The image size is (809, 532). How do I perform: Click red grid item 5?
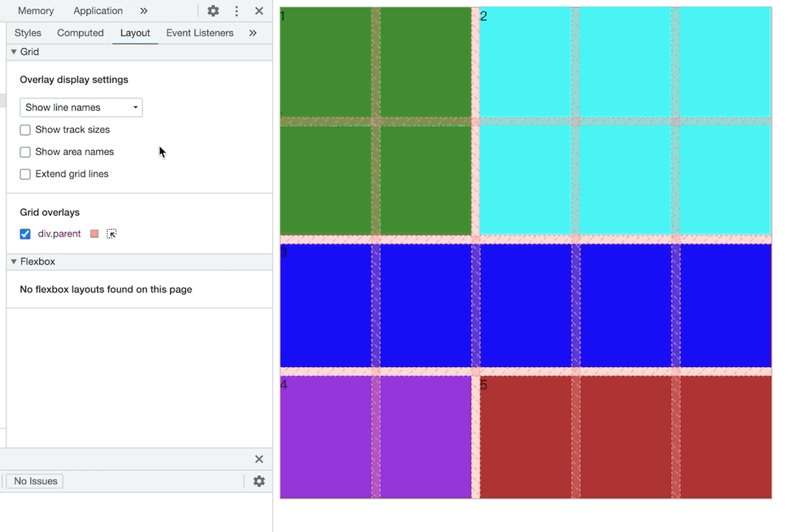[x=626, y=437]
